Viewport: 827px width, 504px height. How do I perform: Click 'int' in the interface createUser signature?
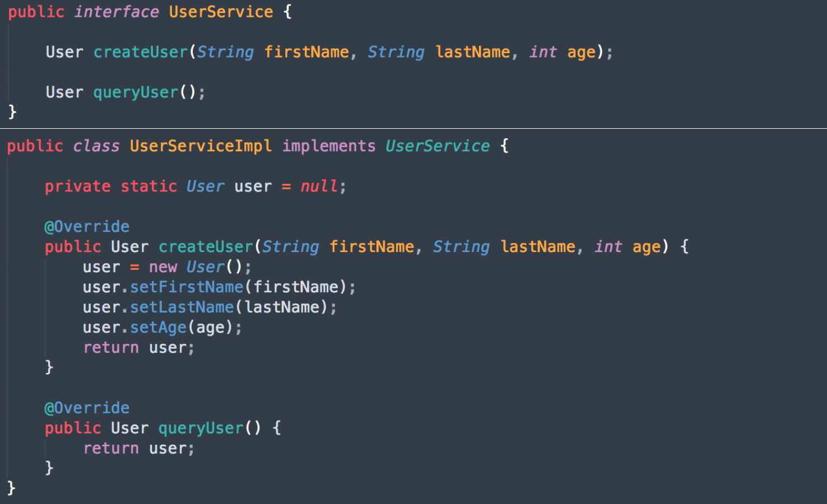[543, 52]
